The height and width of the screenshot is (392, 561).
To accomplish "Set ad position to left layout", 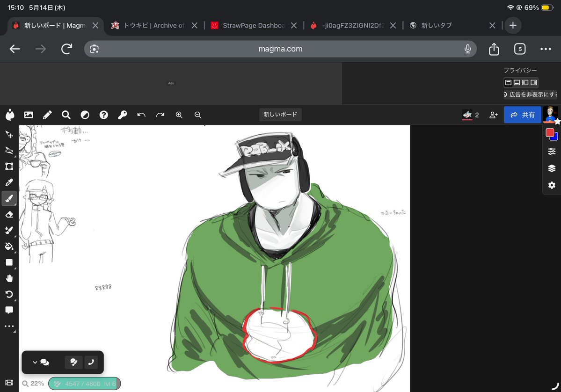I will pyautogui.click(x=525, y=83).
